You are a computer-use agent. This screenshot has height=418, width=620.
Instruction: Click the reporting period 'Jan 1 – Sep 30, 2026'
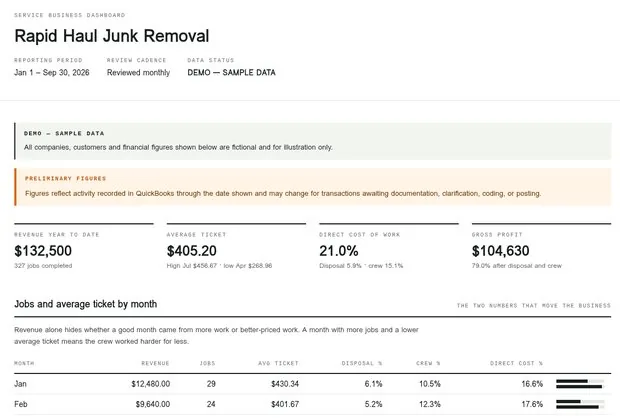pyautogui.click(x=52, y=72)
